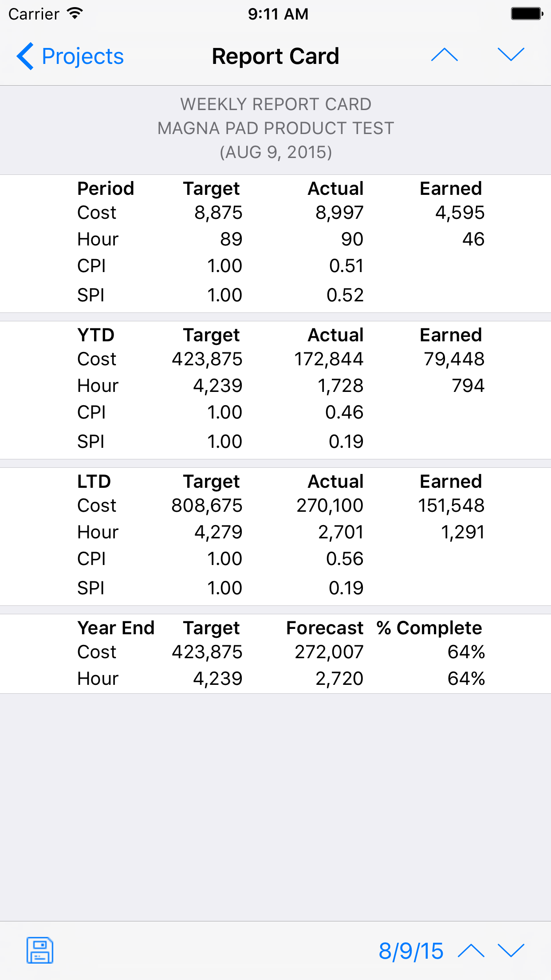Viewport: 551px width, 980px height.
Task: Tap the up arrow in navigation bar
Action: (x=445, y=55)
